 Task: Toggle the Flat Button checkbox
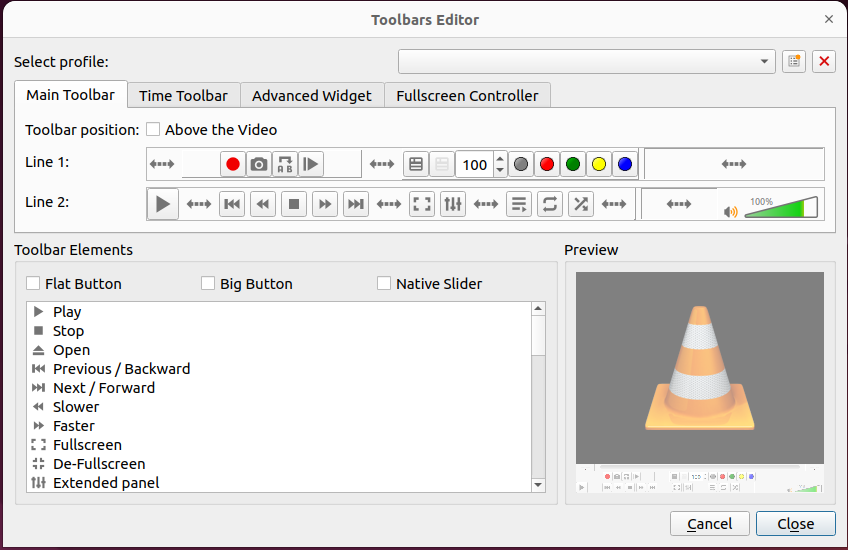click(x=33, y=283)
